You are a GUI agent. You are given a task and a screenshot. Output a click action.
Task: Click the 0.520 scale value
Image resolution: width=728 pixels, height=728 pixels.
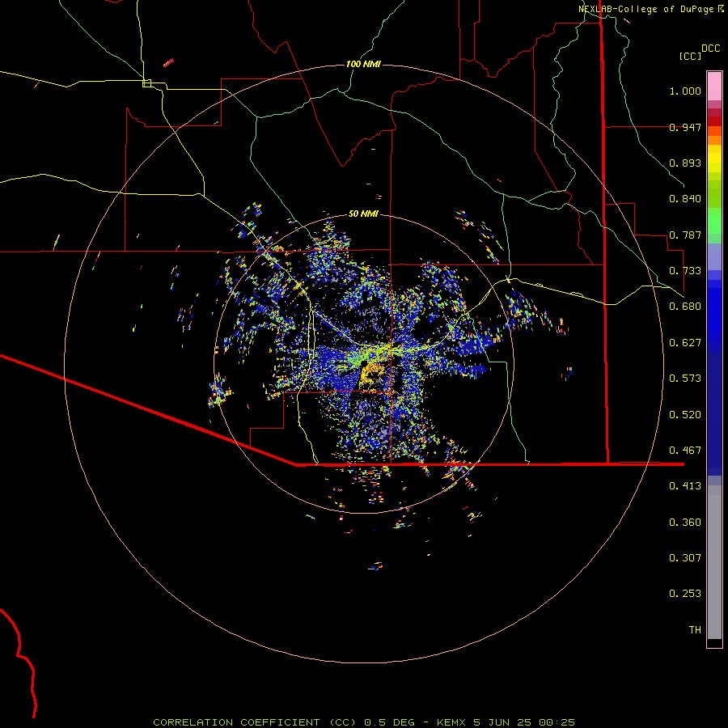pos(685,415)
